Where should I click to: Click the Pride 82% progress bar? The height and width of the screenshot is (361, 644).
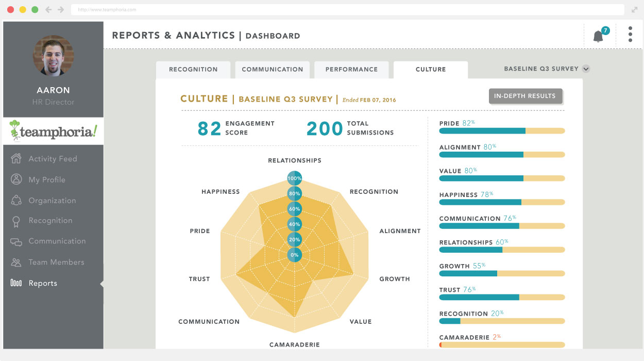(502, 131)
